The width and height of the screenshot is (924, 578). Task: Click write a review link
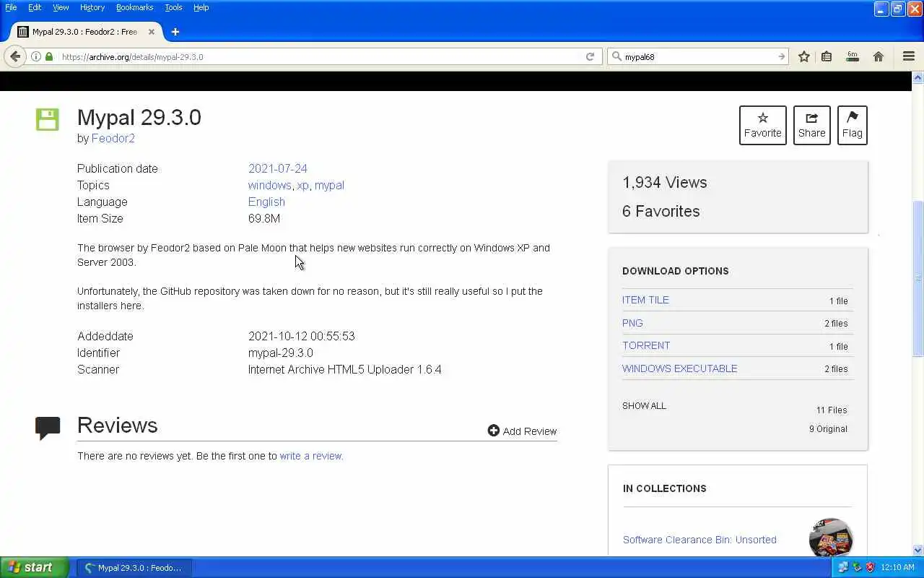pyautogui.click(x=311, y=456)
